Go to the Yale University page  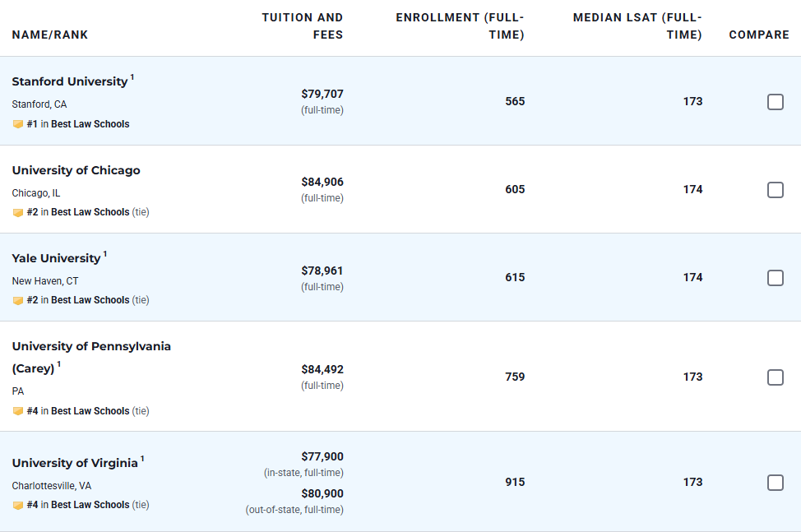(x=56, y=258)
